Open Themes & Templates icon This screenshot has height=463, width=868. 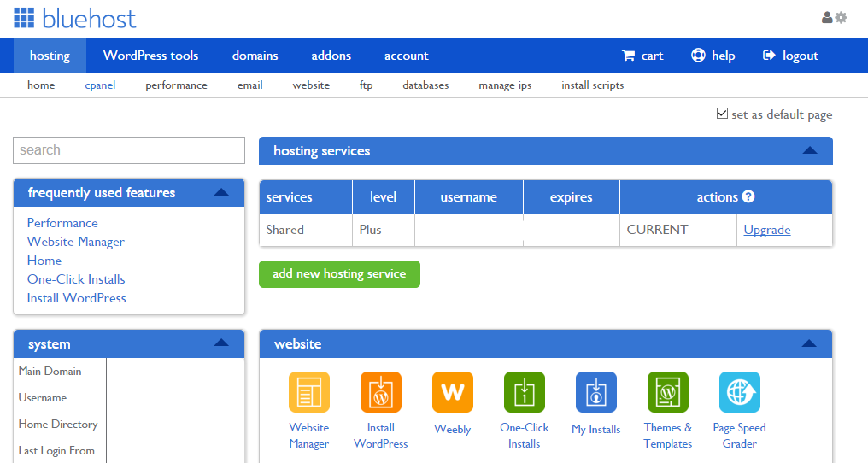pyautogui.click(x=667, y=392)
